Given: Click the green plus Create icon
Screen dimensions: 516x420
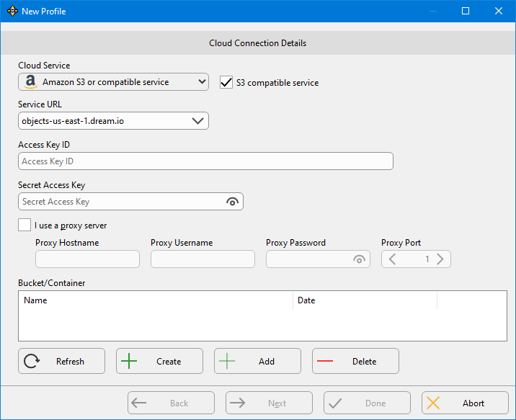Looking at the screenshot, I should click(129, 362).
